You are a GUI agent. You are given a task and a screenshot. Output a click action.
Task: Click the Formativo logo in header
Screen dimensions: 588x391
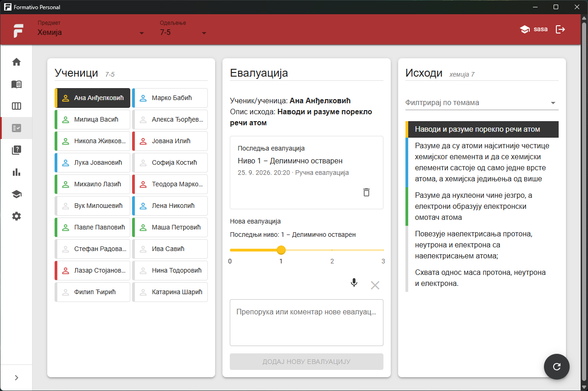point(18,31)
